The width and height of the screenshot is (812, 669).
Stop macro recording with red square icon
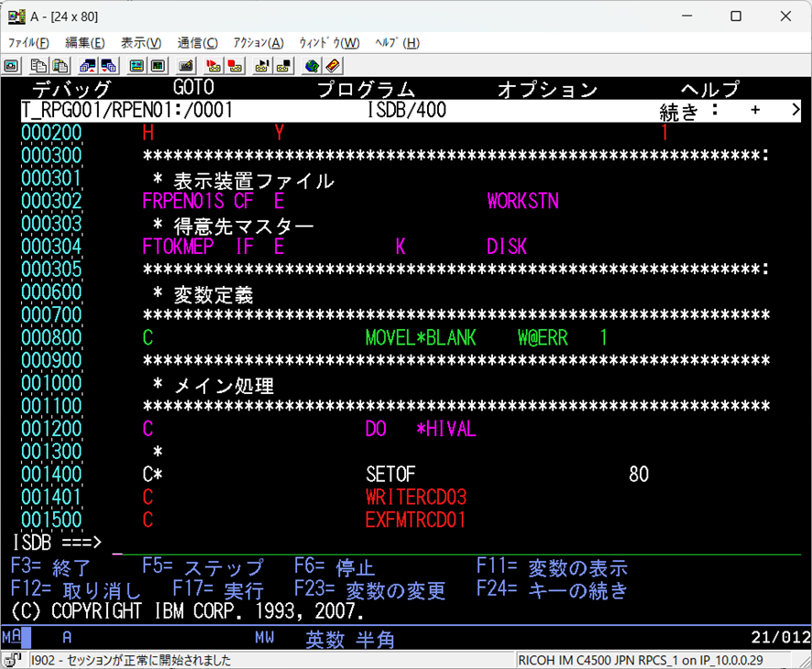pos(236,66)
